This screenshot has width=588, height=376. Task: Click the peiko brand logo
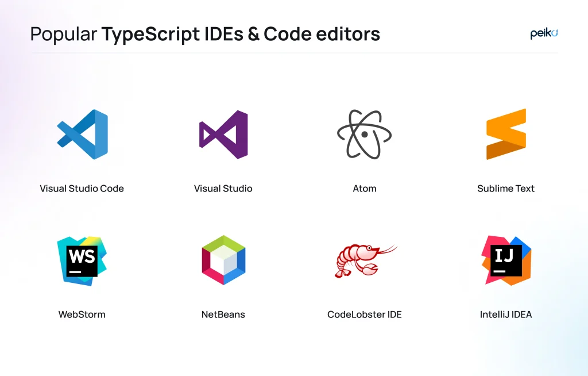point(544,33)
